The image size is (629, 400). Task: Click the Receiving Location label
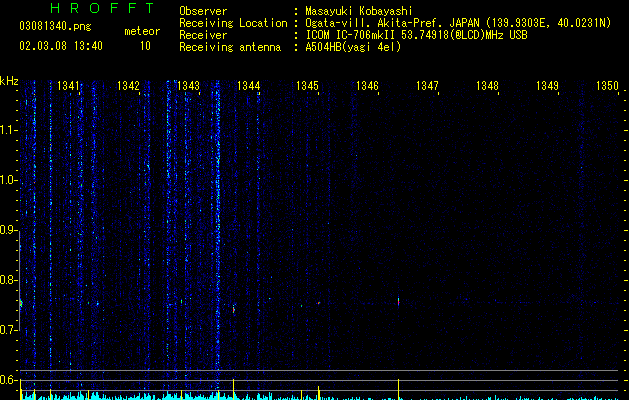point(233,23)
